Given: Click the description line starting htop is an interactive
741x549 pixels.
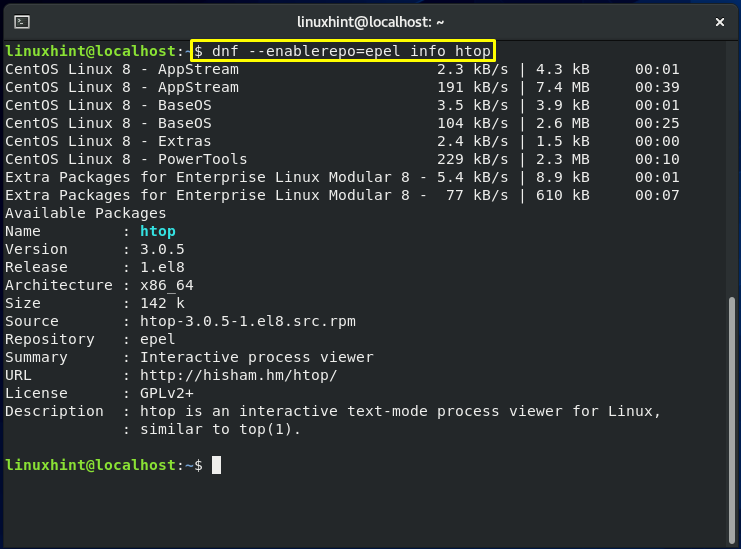Looking at the screenshot, I should click(400, 412).
